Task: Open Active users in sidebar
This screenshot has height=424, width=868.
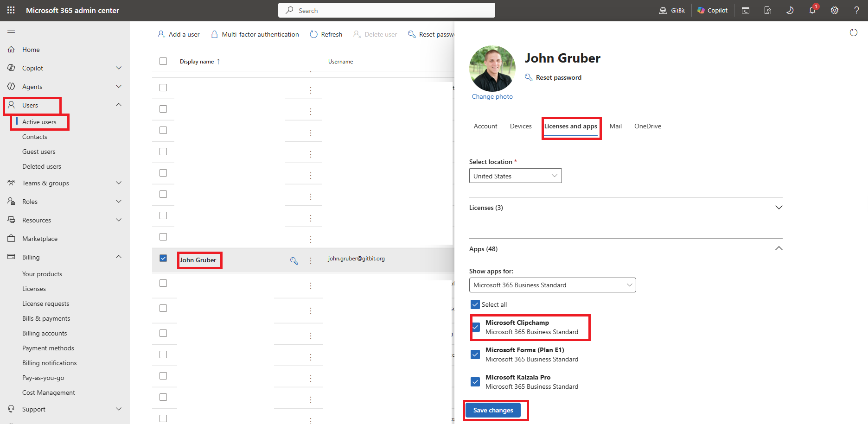Action: point(39,122)
